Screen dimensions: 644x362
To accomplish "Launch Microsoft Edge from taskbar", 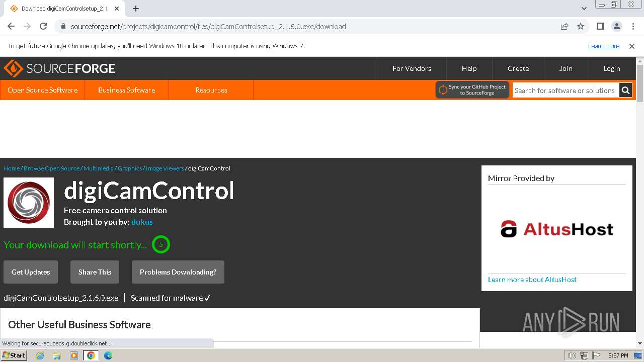I will point(108,355).
